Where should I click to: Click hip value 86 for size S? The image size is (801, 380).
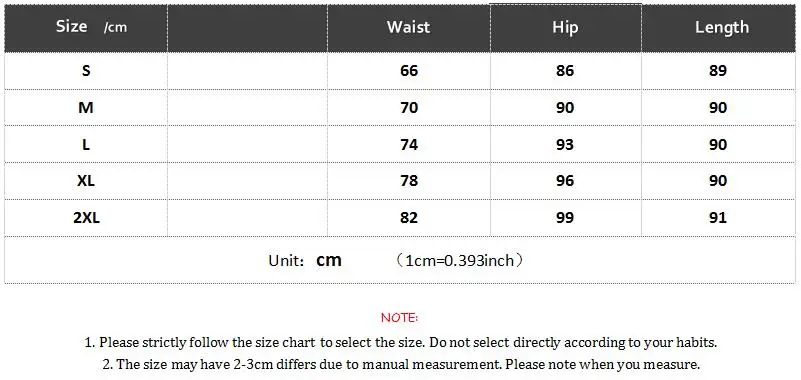coord(565,70)
